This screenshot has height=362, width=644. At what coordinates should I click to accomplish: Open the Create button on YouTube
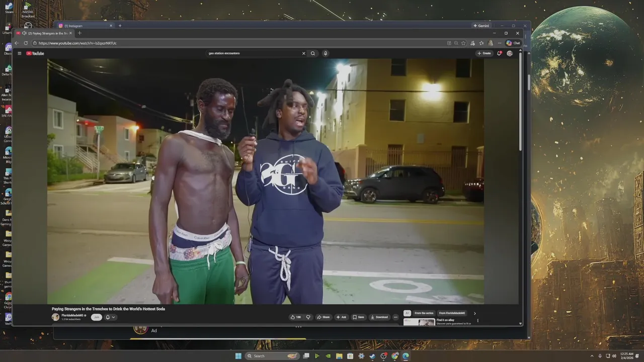click(484, 53)
